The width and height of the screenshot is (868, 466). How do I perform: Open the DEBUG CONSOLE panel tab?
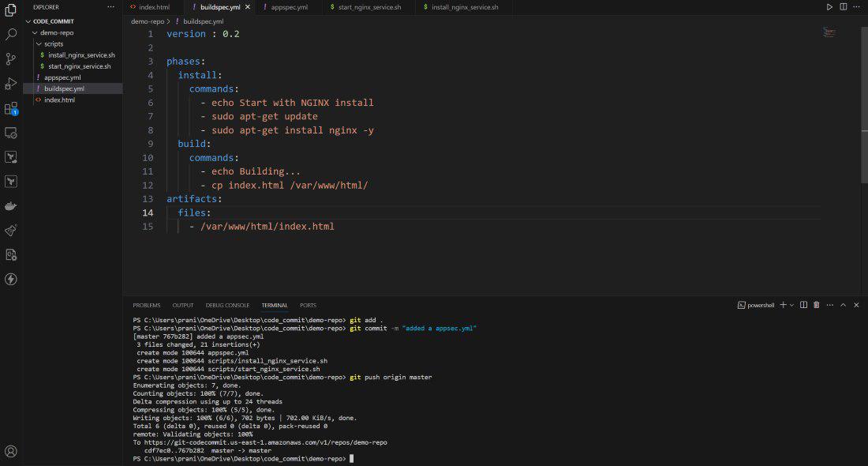(227, 306)
